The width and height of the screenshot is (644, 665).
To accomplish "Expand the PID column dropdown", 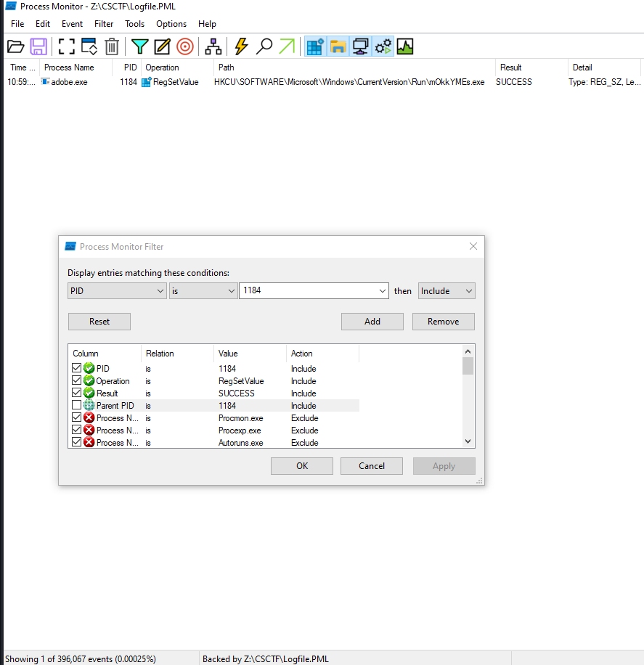I will point(160,291).
